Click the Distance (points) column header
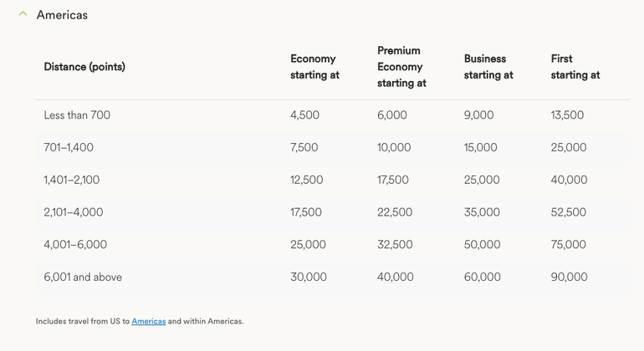 coord(84,67)
